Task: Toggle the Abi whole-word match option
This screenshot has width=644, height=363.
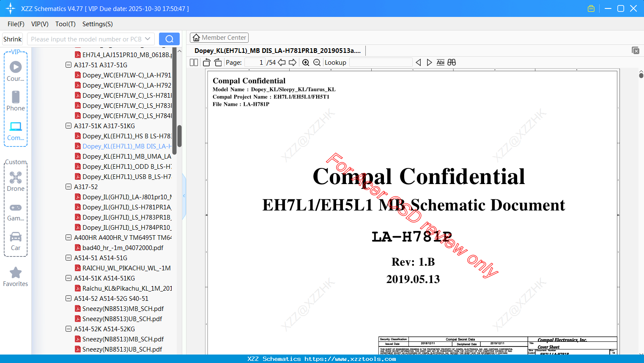Action: [440, 63]
